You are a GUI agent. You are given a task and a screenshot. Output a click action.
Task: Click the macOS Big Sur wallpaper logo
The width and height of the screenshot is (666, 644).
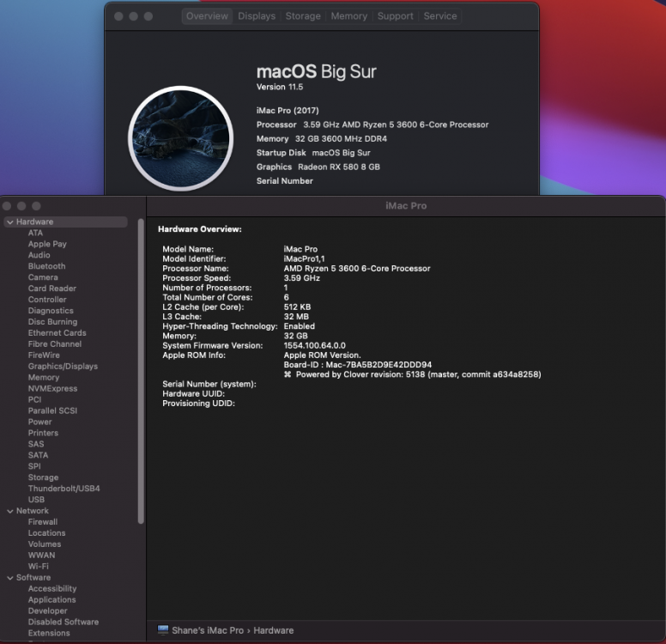point(180,138)
